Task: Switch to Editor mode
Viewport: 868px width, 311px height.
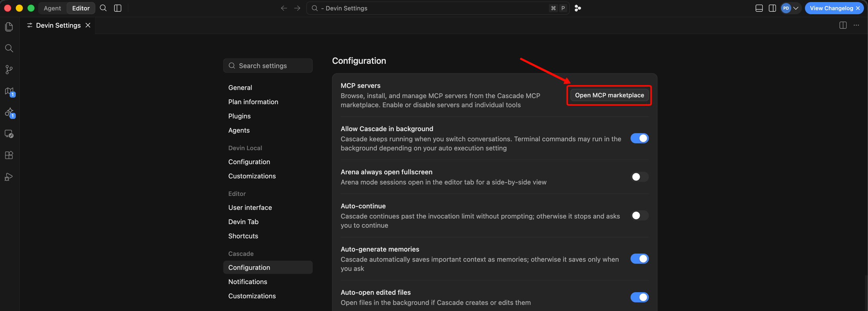Action: click(81, 8)
